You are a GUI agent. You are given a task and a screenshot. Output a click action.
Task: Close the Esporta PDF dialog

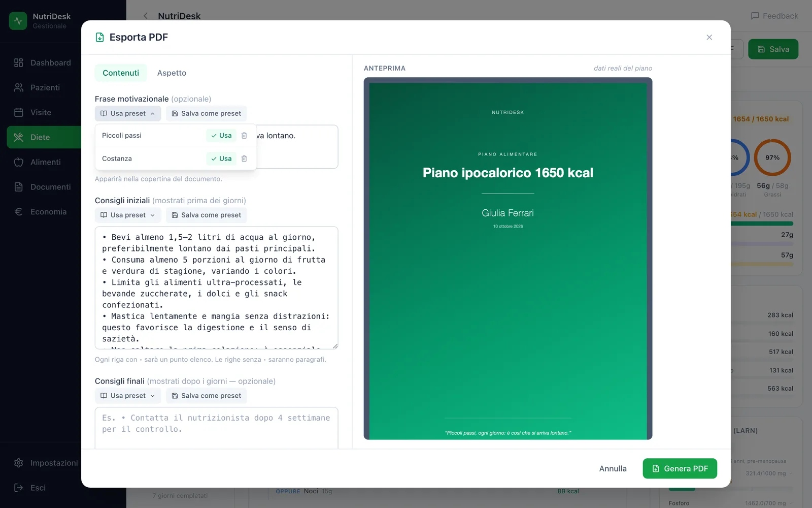[709, 37]
